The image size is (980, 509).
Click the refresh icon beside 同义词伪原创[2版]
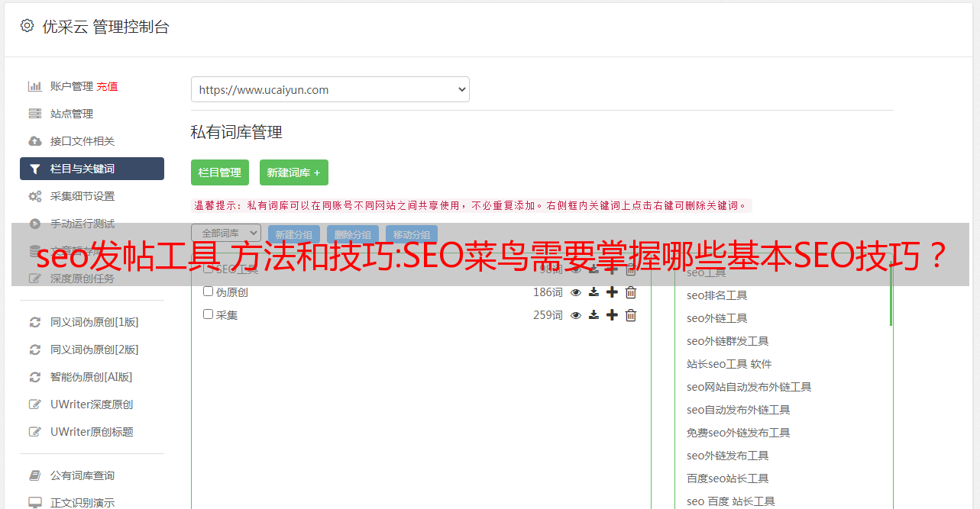(34, 350)
